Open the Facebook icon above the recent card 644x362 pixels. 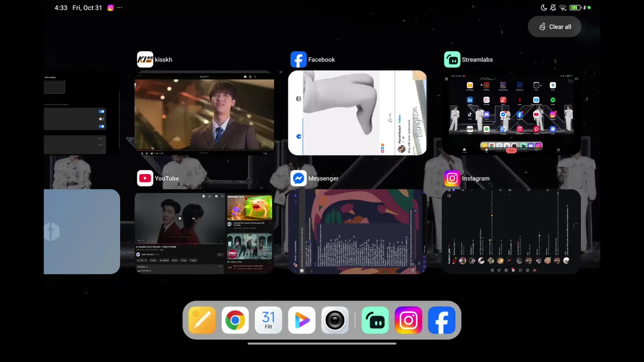tap(298, 59)
